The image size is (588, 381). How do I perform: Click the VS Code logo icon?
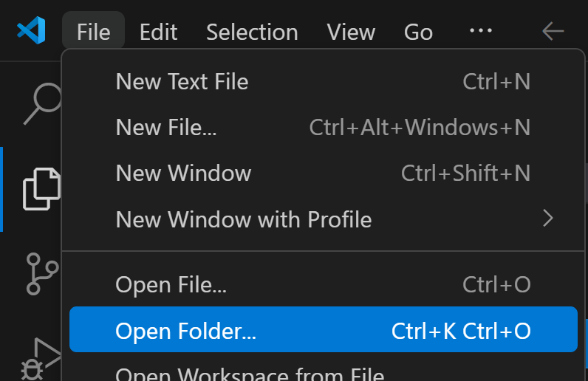point(31,30)
